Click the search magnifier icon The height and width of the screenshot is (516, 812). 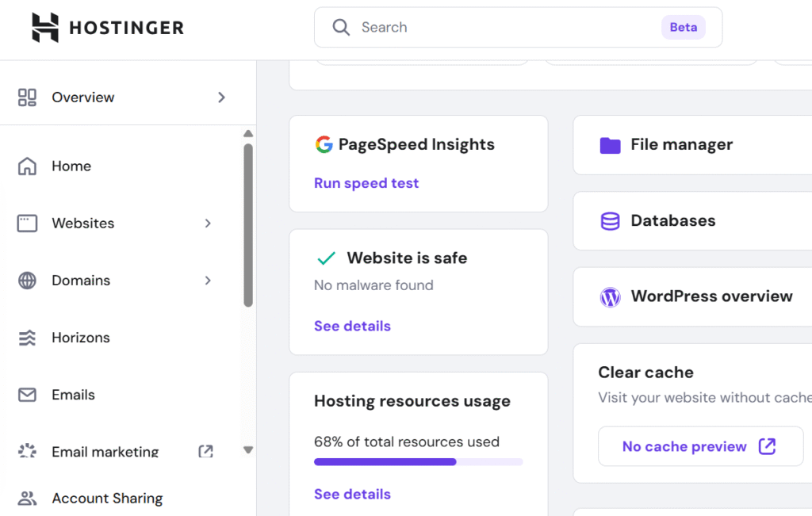tap(341, 27)
